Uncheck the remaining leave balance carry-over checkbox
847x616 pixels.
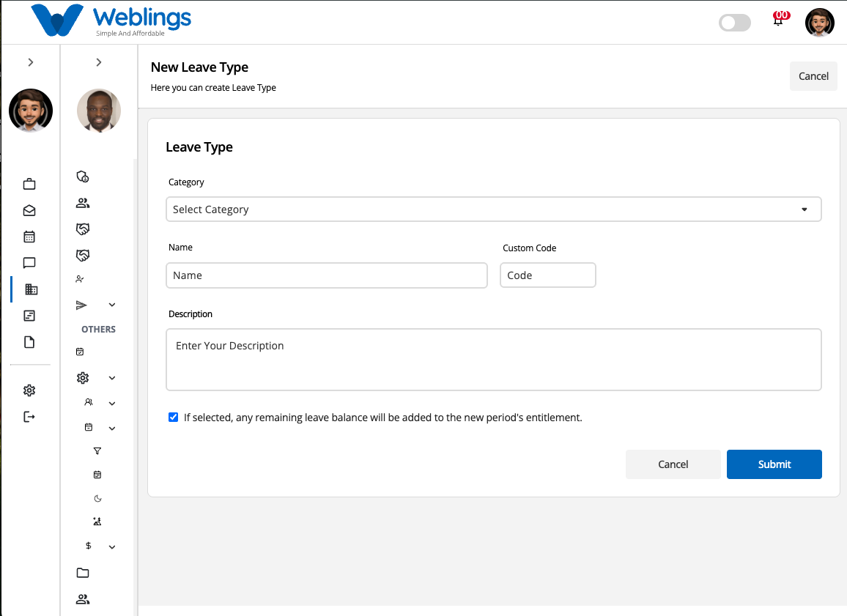click(174, 418)
